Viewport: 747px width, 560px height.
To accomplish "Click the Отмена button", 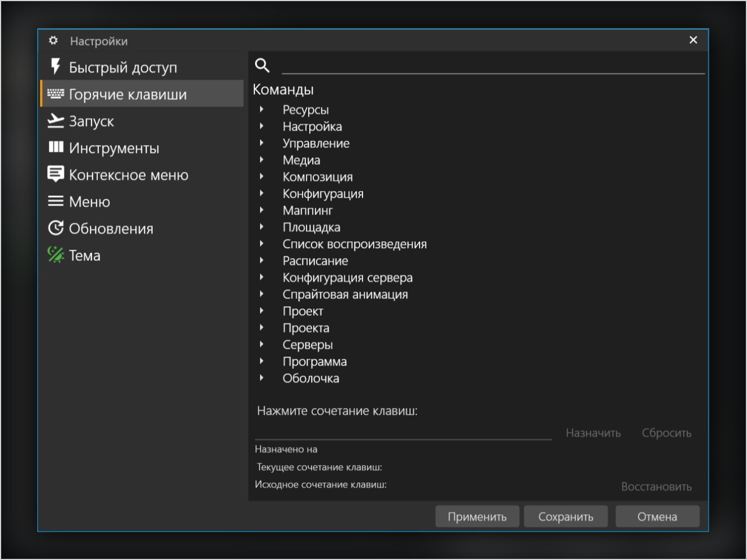I will pyautogui.click(x=657, y=516).
